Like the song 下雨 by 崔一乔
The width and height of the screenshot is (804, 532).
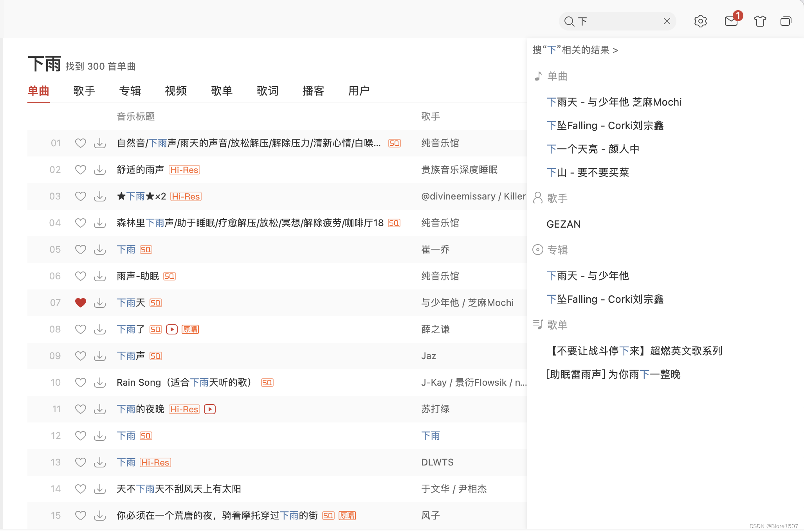click(x=81, y=250)
